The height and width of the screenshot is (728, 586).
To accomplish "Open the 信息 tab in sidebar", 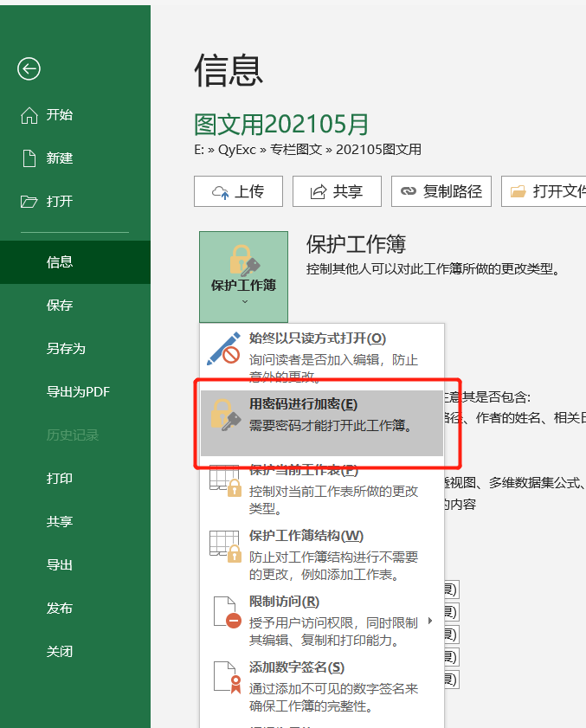I will 60,262.
